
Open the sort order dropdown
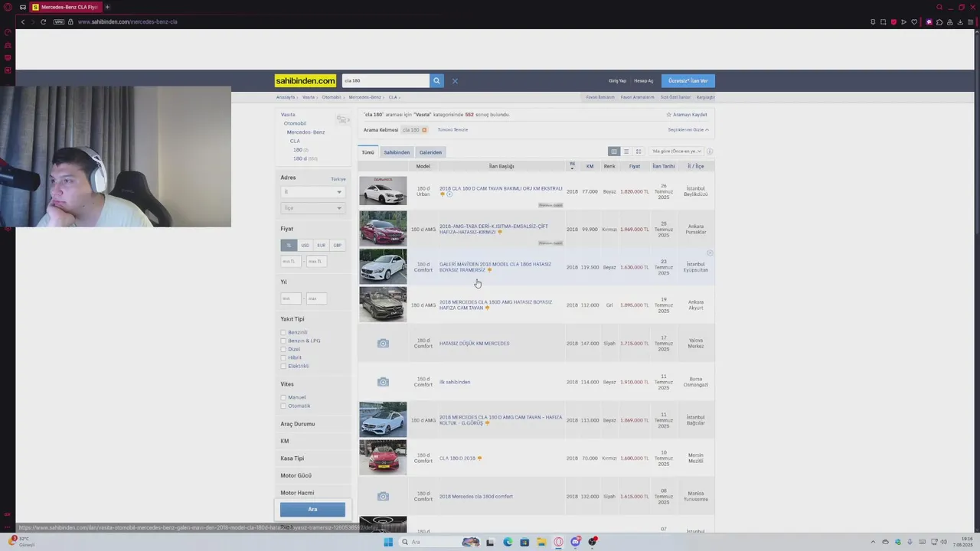[x=676, y=152]
